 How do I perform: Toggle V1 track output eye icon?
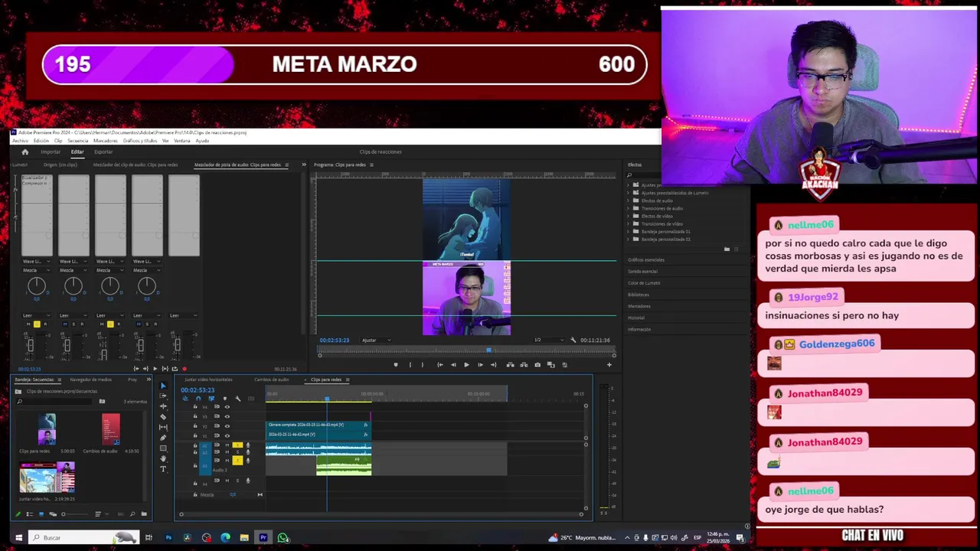[x=227, y=435]
